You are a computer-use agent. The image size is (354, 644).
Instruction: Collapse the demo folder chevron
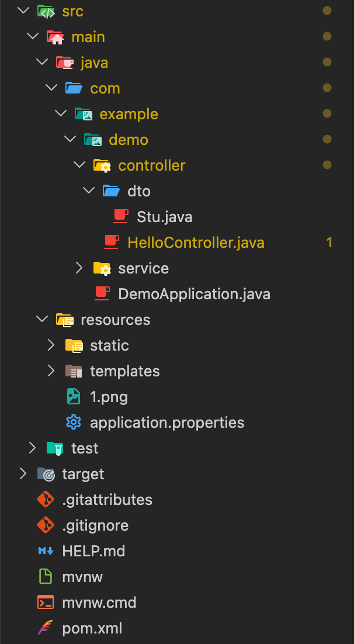tap(70, 140)
